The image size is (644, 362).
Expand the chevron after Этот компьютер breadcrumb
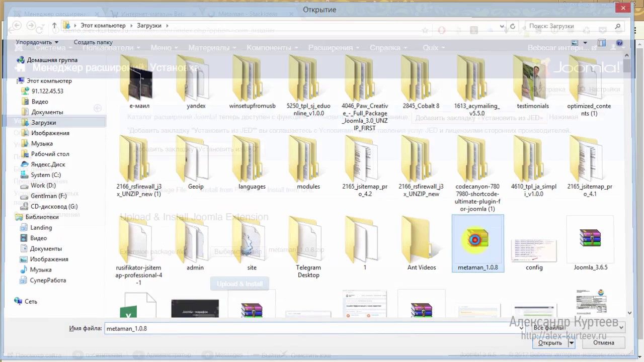point(131,26)
